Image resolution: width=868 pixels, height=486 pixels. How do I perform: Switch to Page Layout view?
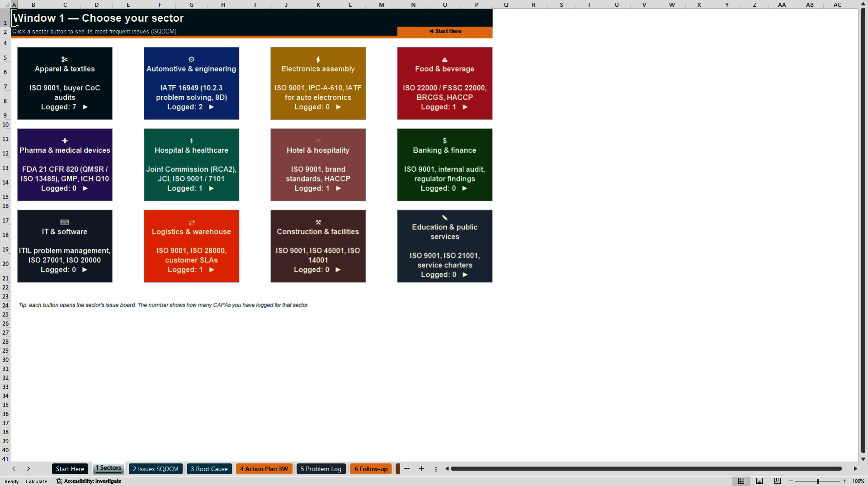coord(759,481)
